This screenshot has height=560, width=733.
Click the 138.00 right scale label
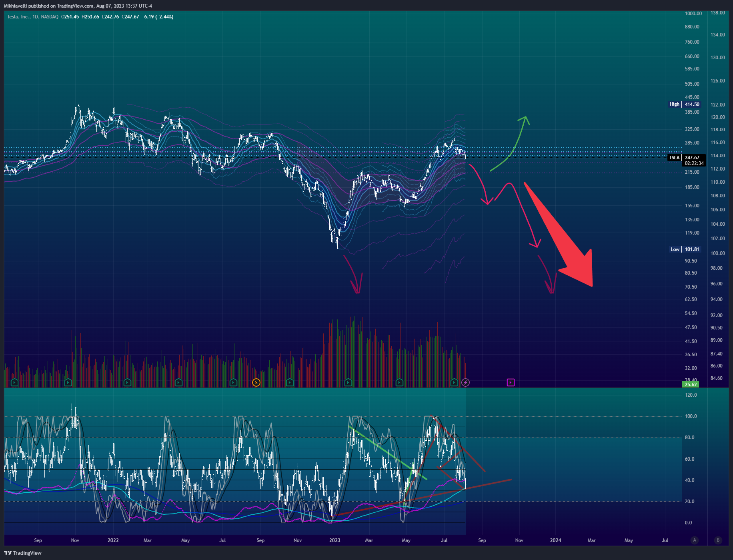pos(718,13)
